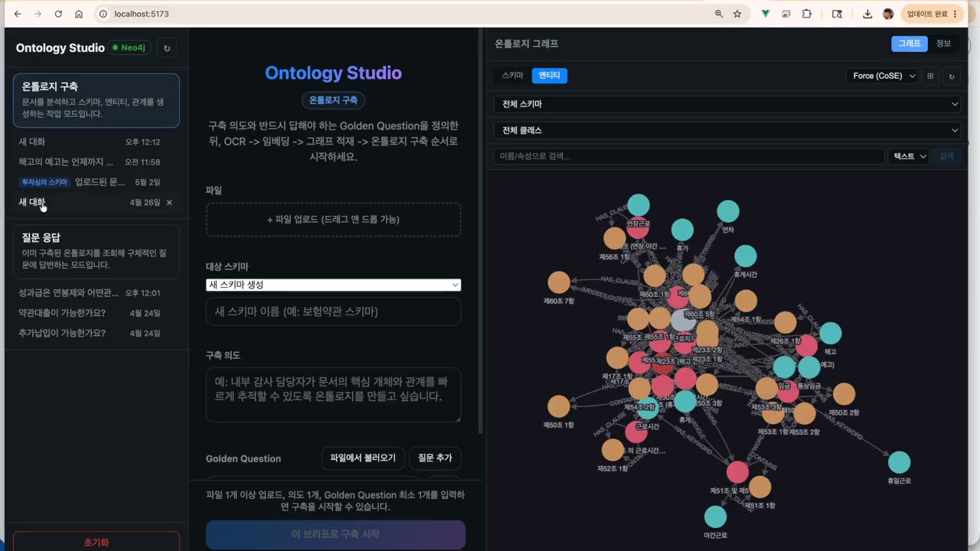
Task: Open the Force (CoSE) layout dropdown
Action: pos(882,76)
